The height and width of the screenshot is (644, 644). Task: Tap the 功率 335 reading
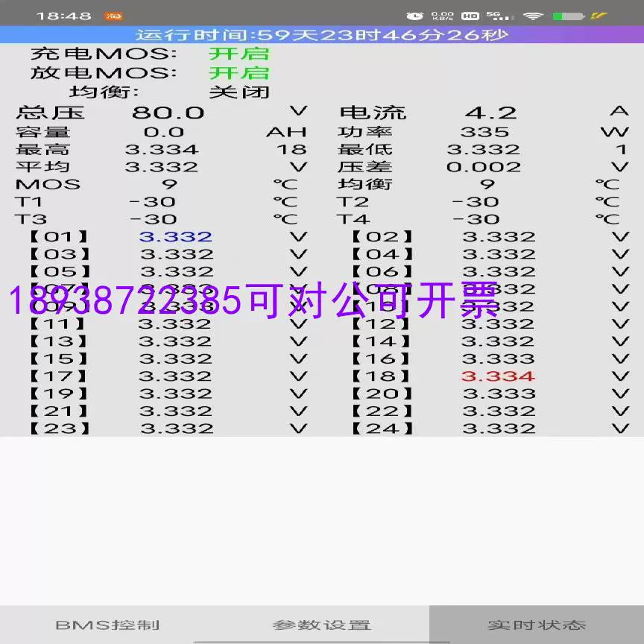pyautogui.click(x=484, y=132)
